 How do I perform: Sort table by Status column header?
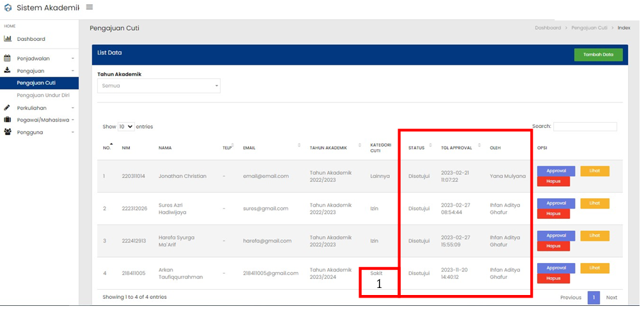(x=417, y=148)
